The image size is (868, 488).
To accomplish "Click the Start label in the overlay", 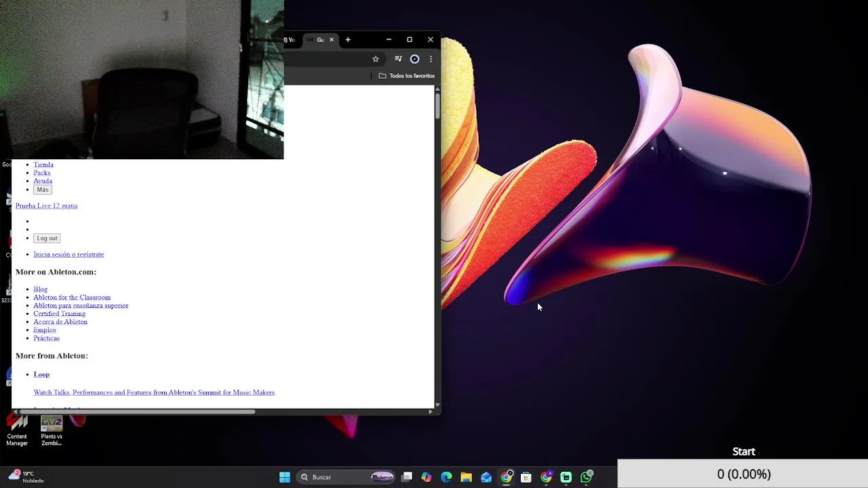I will tap(744, 451).
